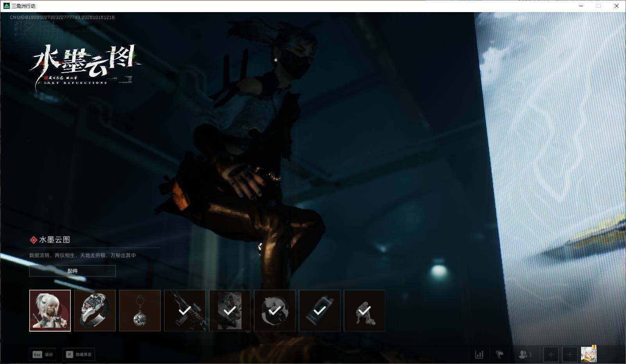Open the player avatar portrait
The height and width of the screenshot is (364, 626).
589,354
